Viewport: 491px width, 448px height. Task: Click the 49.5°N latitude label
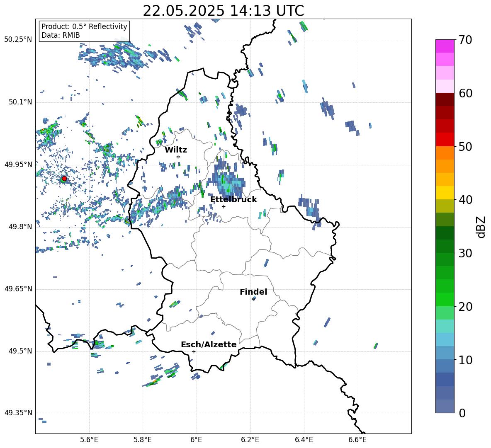[20, 351]
